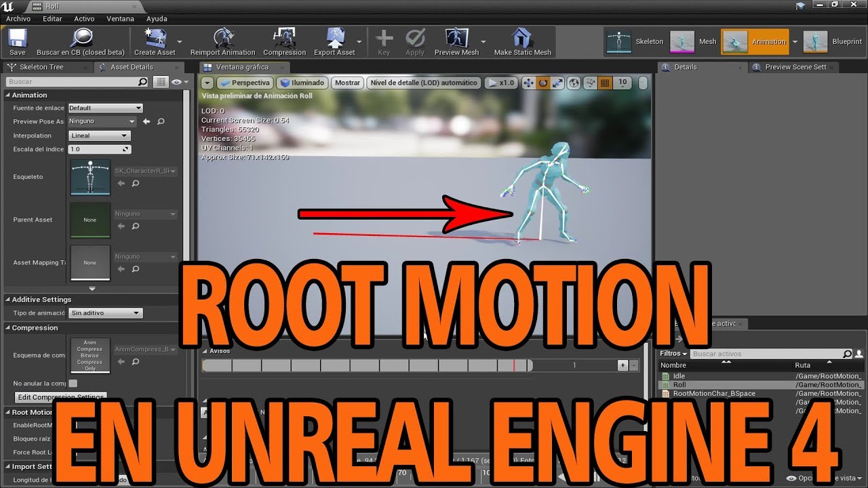
Task: Open the Archivo menu
Action: [x=18, y=19]
